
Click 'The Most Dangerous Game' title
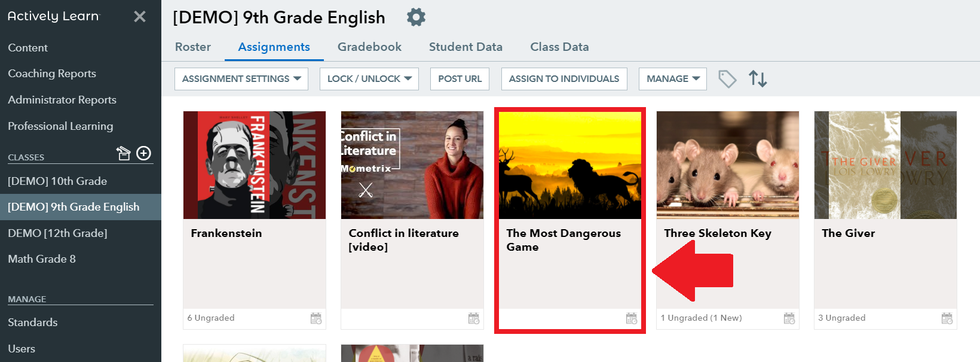[563, 240]
